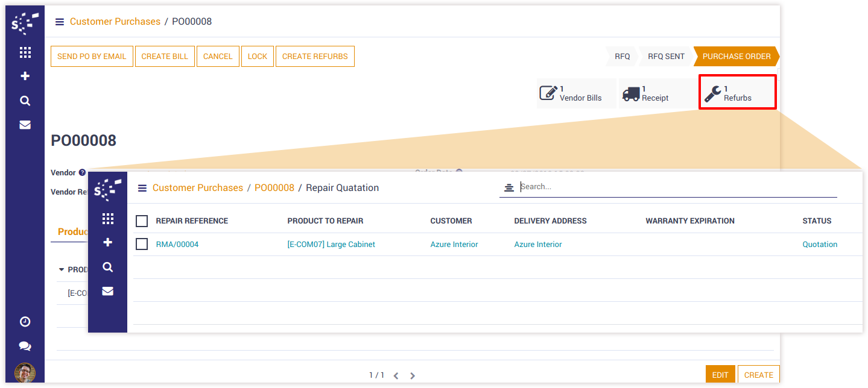
Task: Toggle the hamburger menu beside Customer Purchases
Action: point(59,22)
